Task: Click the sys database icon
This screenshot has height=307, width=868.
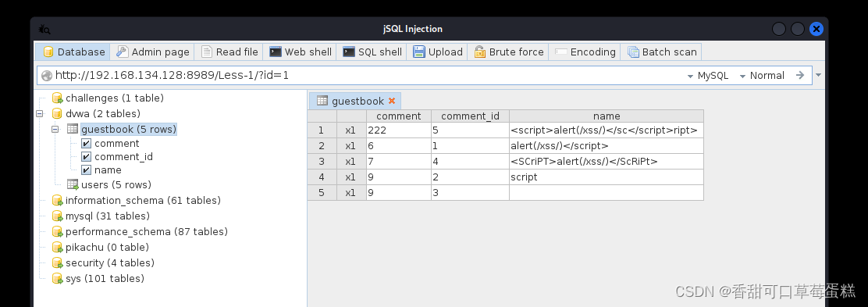Action: 57,279
